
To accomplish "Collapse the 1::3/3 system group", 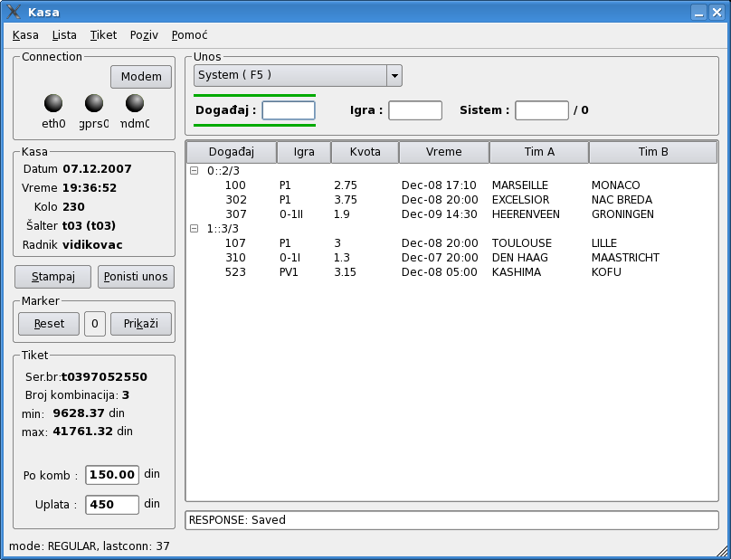I will (195, 229).
